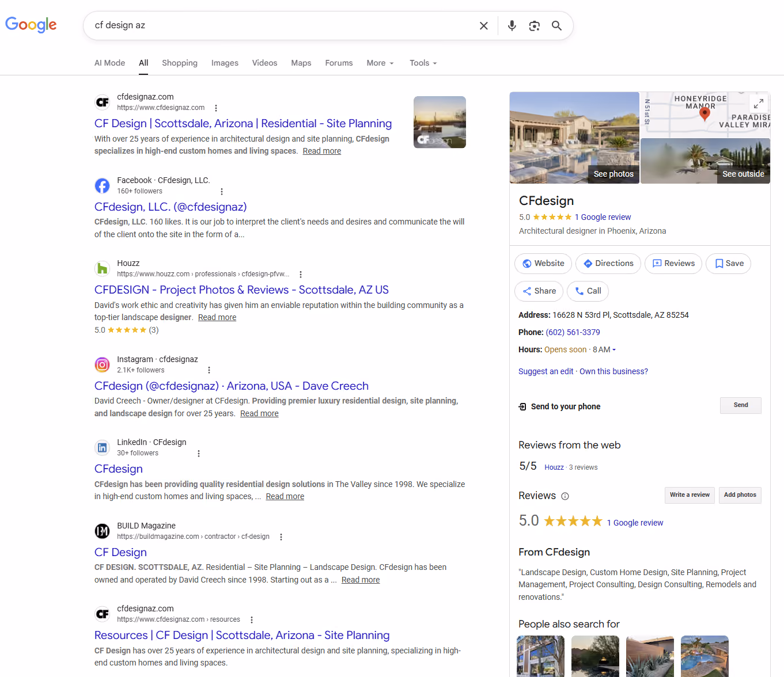
Task: Open CFDESIGN Project Photos & Reviews Houzz link
Action: (x=241, y=290)
